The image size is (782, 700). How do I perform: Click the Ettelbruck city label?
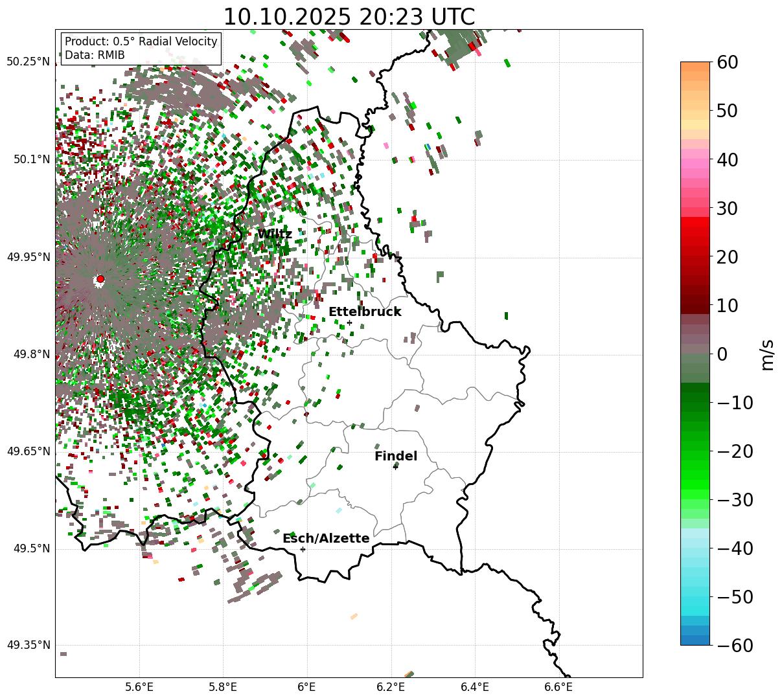point(365,311)
